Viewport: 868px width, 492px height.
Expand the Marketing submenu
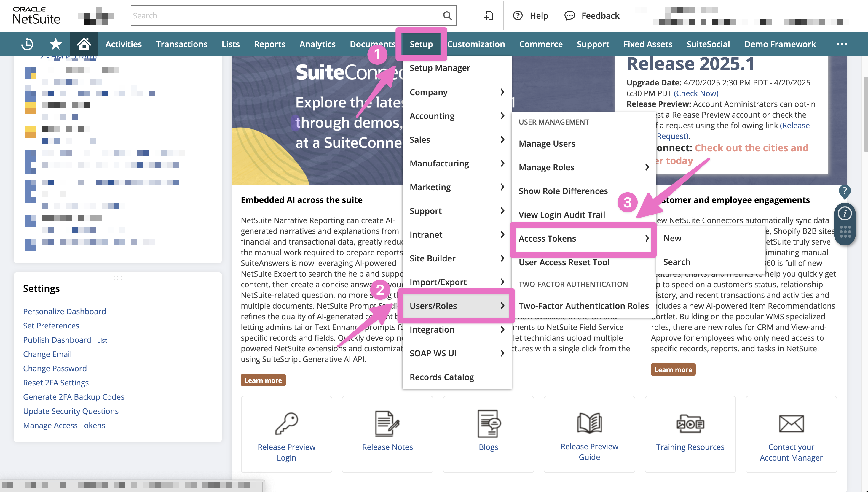[457, 187]
